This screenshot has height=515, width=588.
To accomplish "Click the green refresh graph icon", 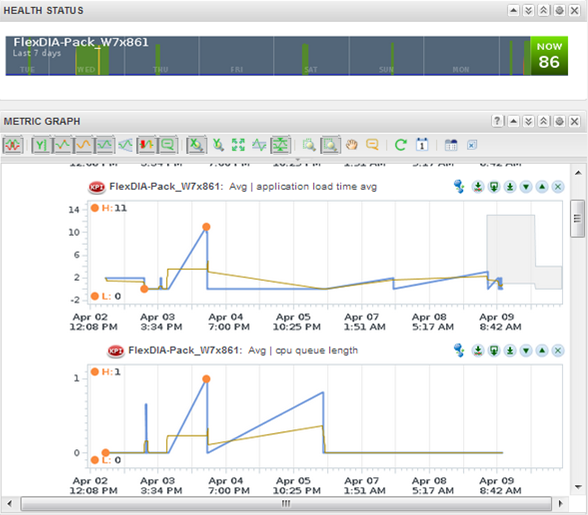I will 400,145.
